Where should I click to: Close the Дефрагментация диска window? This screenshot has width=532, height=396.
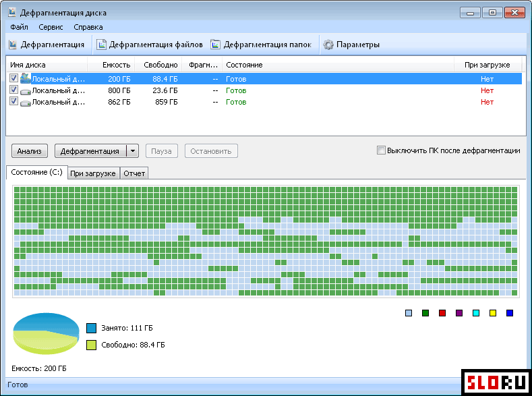pos(514,13)
